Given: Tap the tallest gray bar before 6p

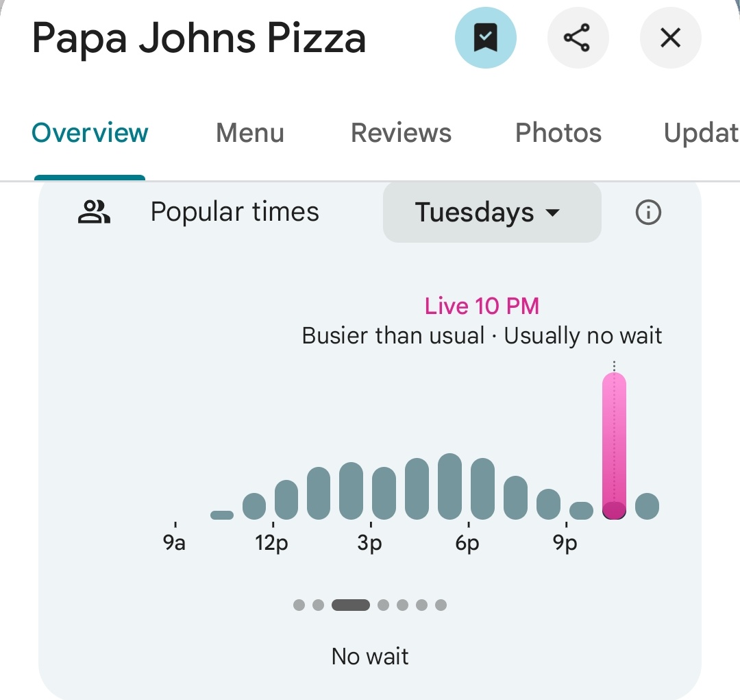Looking at the screenshot, I should pos(449,486).
